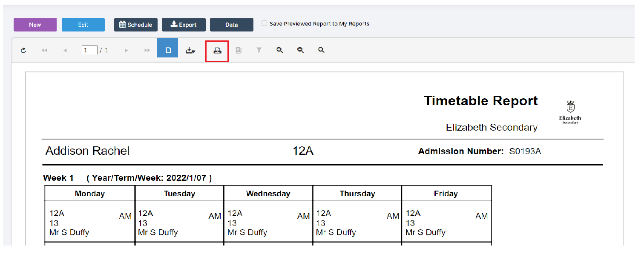Image resolution: width=644 pixels, height=257 pixels.
Task: Click the filter icon in the toolbar
Action: click(x=259, y=50)
